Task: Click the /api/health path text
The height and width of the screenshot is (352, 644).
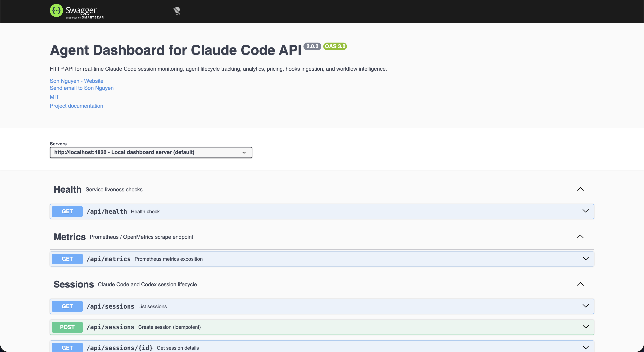Action: pos(107,211)
